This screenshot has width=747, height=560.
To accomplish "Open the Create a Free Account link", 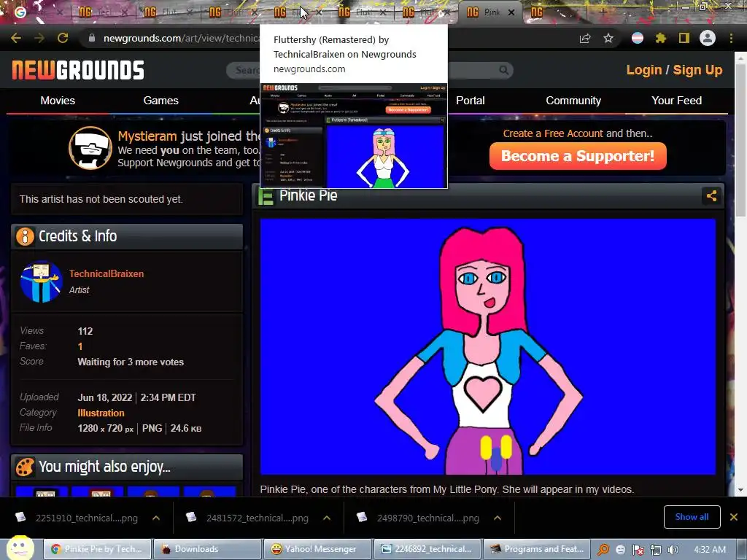I will (553, 133).
